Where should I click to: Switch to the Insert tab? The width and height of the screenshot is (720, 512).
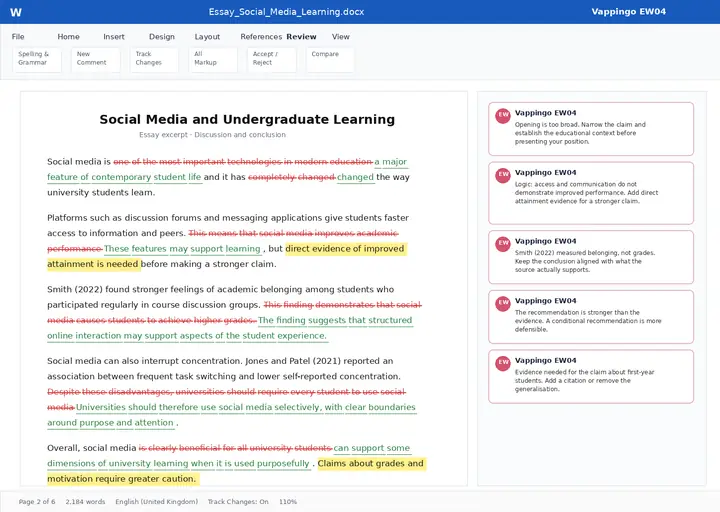pos(114,37)
